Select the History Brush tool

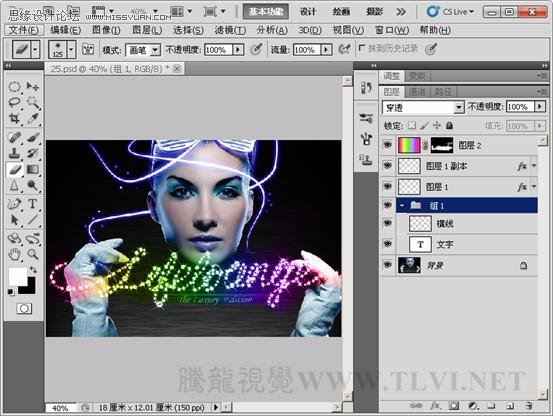point(33,153)
